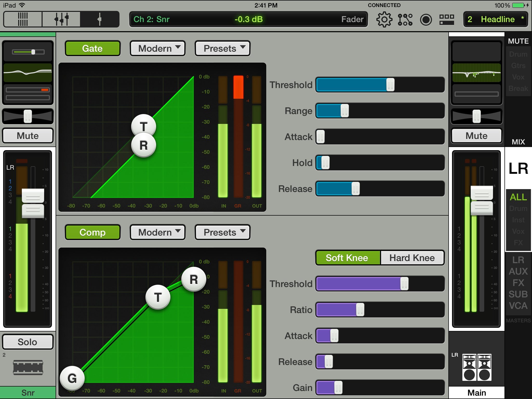Switch to mixer overview view icon
Screen dimensions: 532x399
23,19
